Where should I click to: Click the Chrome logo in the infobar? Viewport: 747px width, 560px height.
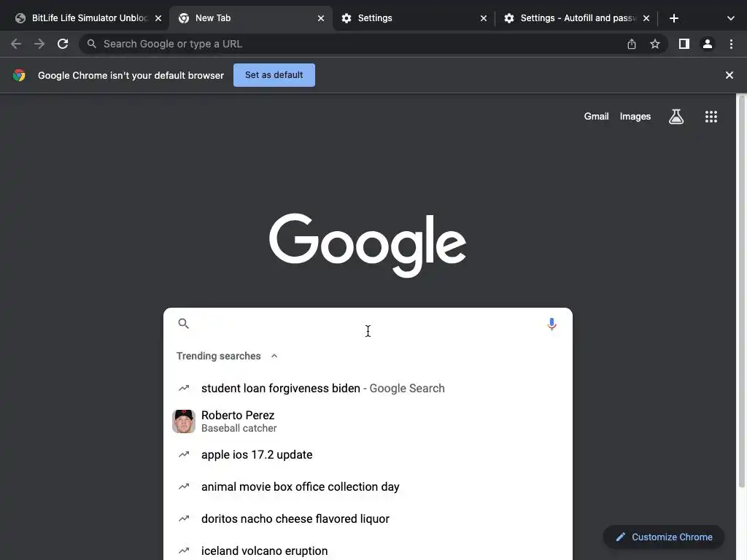pyautogui.click(x=19, y=75)
